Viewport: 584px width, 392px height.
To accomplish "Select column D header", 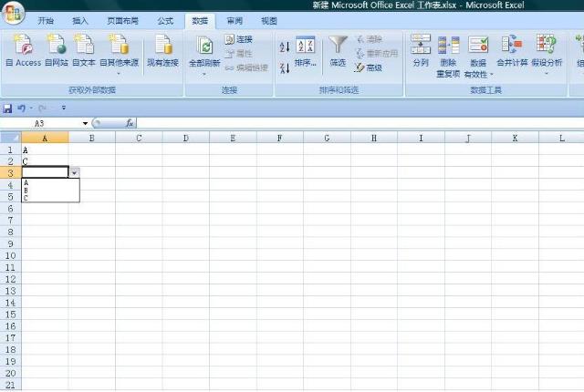I will click(186, 138).
